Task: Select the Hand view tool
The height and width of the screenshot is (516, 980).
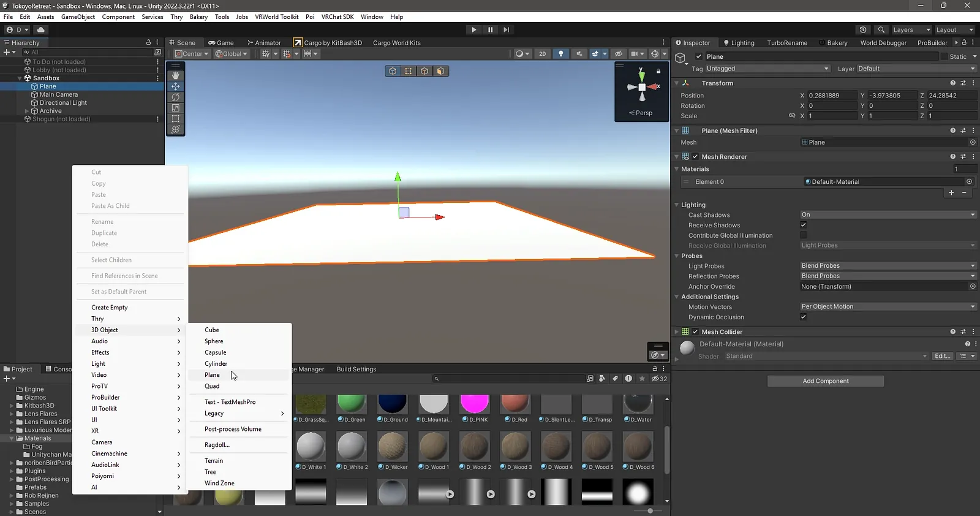Action: [176, 75]
